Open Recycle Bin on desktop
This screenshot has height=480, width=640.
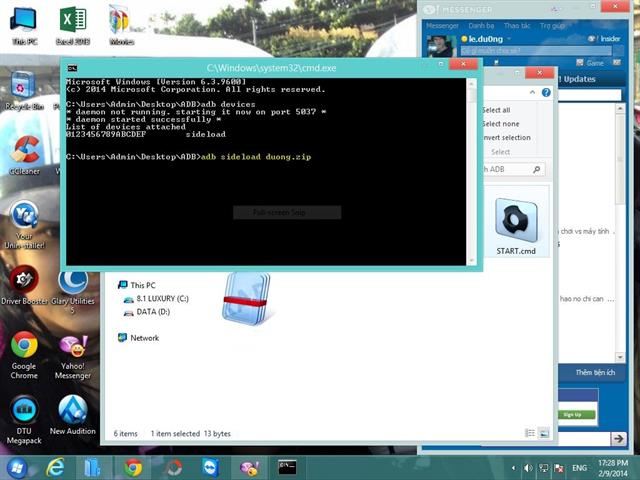coord(23,86)
